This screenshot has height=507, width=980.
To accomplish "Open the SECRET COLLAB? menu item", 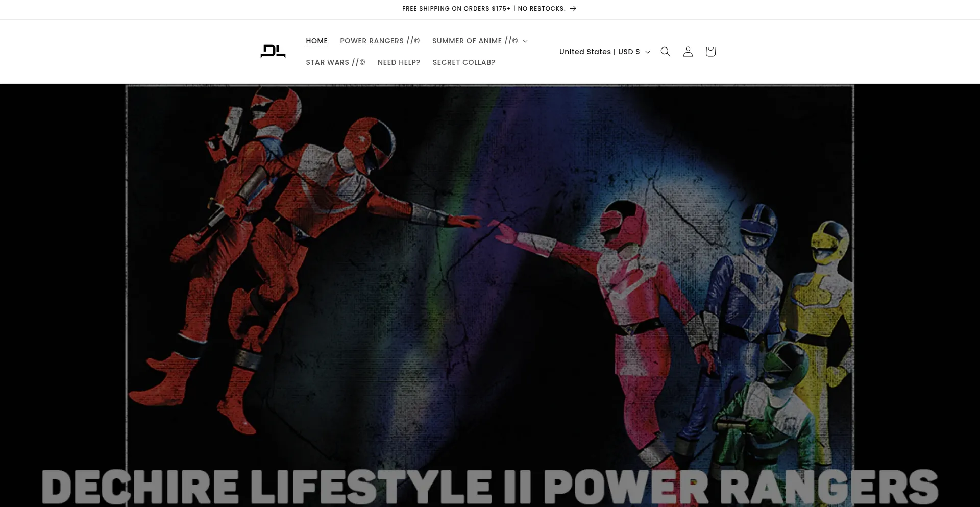I will [x=463, y=62].
